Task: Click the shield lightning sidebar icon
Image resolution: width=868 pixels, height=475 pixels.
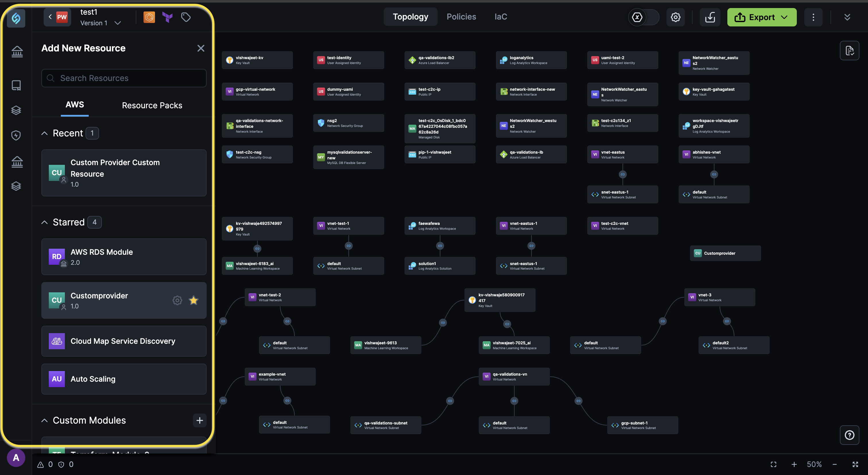Action: click(x=16, y=136)
